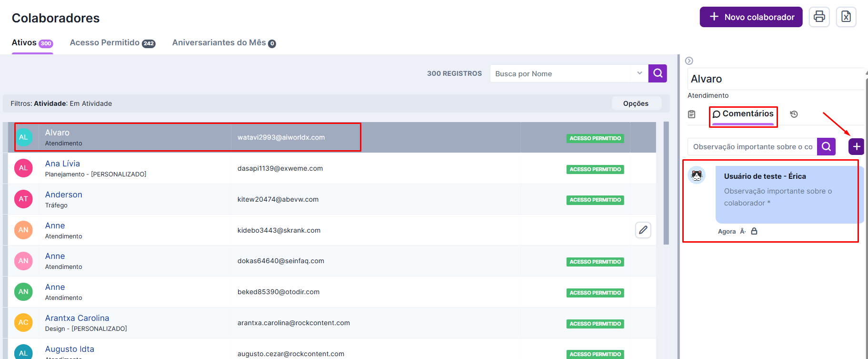Open the clipboard details tab icon
The height and width of the screenshot is (359, 868).
tap(692, 114)
